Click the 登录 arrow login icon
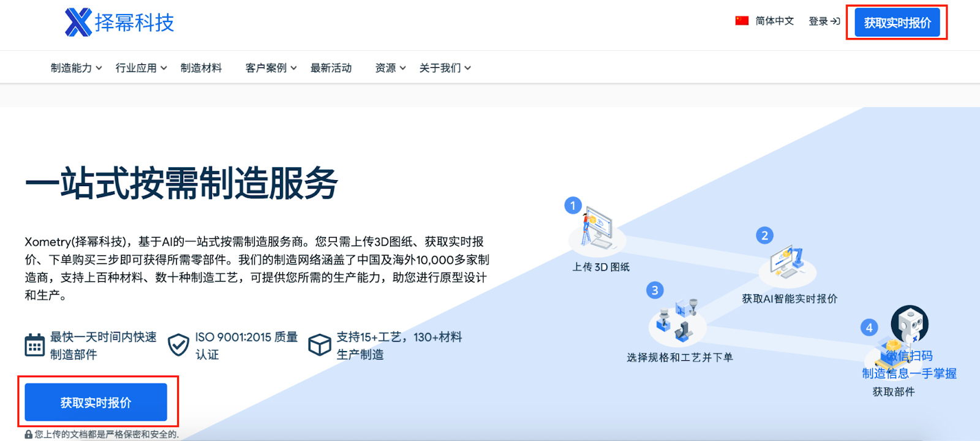This screenshot has width=980, height=441. point(835,21)
